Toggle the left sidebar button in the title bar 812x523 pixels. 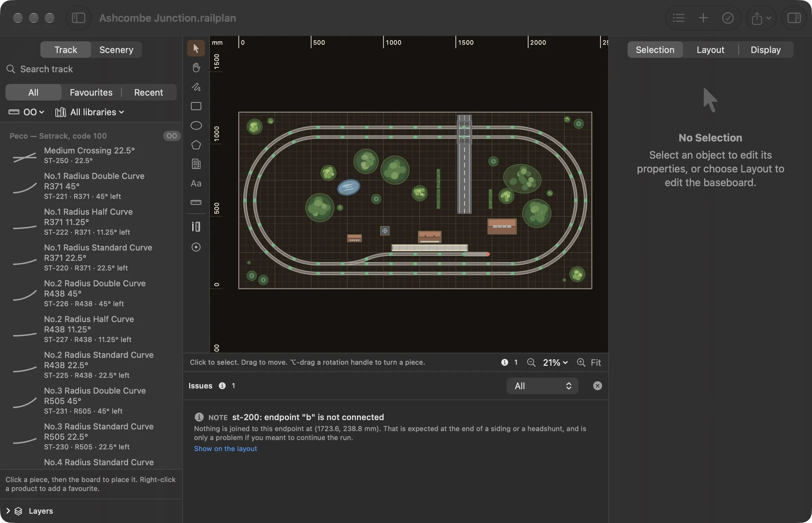[78, 18]
